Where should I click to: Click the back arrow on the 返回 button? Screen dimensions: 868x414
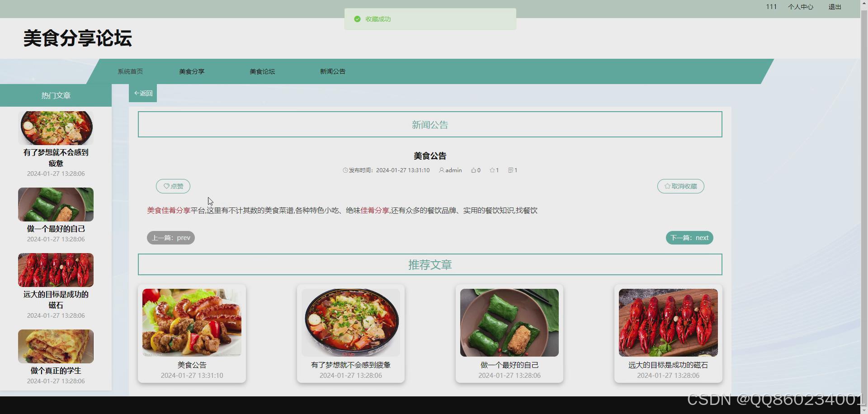click(137, 93)
